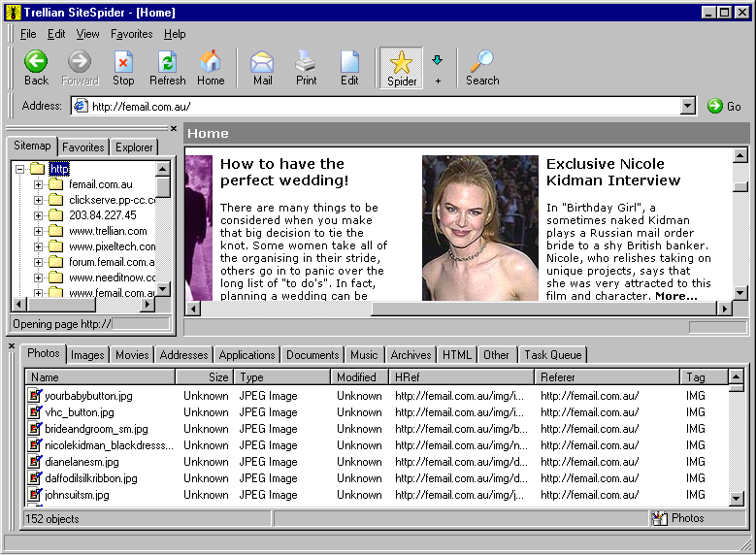The height and width of the screenshot is (555, 756).
Task: Switch to the Favorites side tab
Action: click(x=82, y=147)
